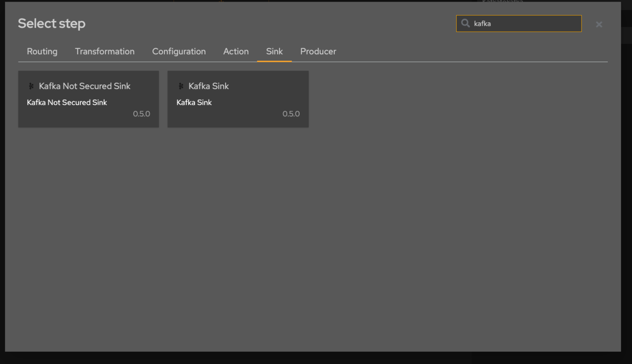Click the Select step dialog heading
Image resolution: width=632 pixels, height=364 pixels.
[x=52, y=23]
